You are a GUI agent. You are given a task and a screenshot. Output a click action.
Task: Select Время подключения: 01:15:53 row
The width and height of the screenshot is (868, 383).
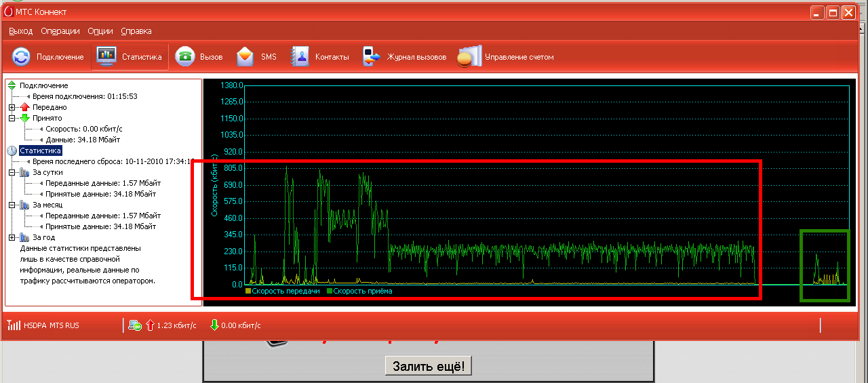pos(85,96)
